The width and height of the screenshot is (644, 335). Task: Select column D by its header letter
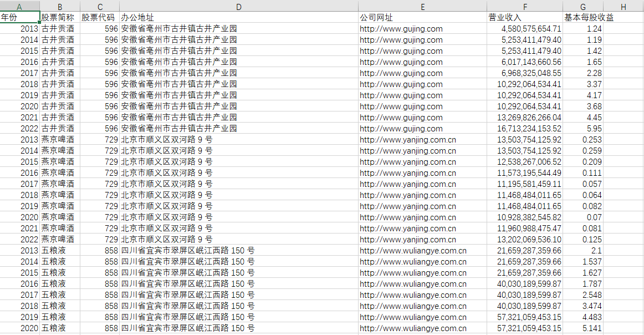click(x=239, y=6)
